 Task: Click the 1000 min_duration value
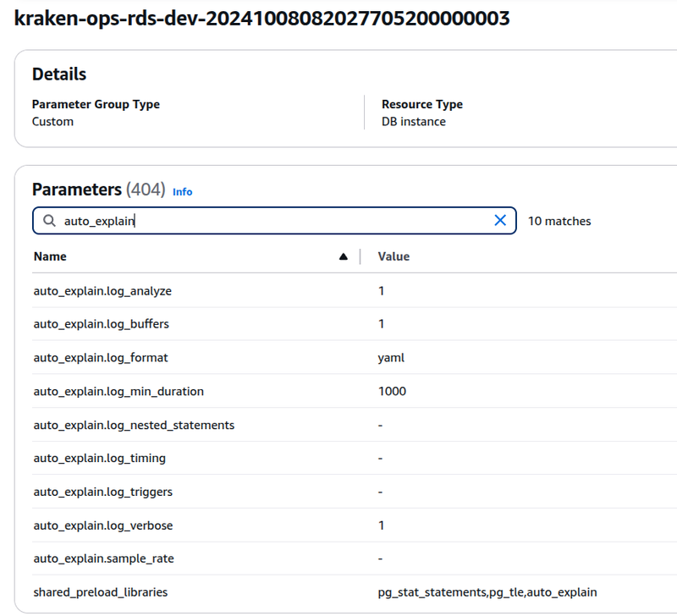pyautogui.click(x=392, y=391)
